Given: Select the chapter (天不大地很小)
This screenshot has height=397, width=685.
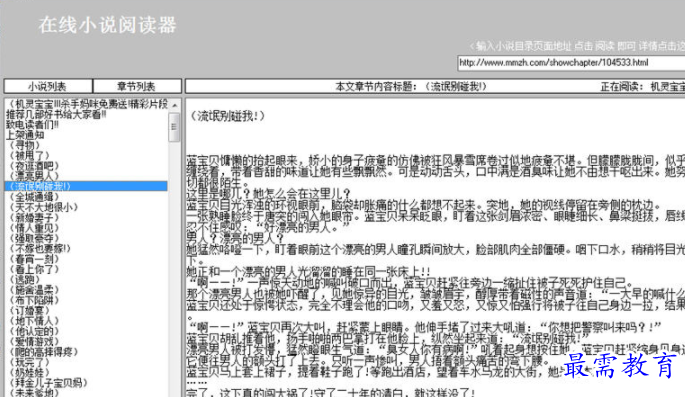Looking at the screenshot, I should pos(44,207).
